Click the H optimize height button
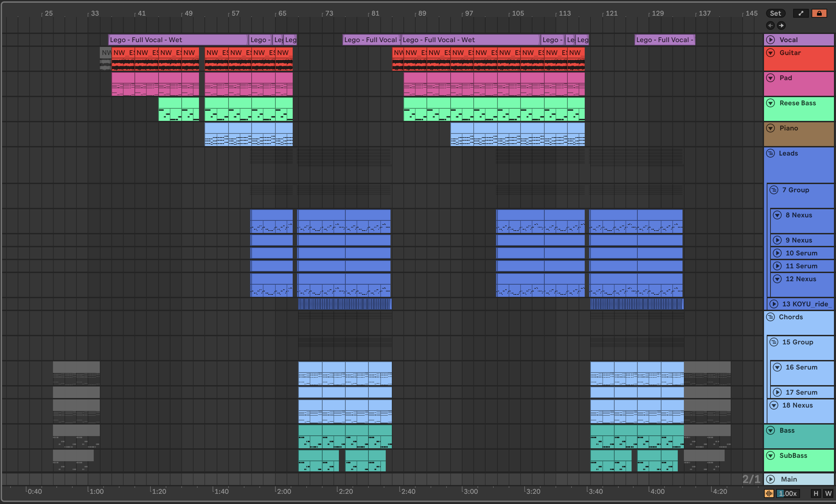 (816, 493)
